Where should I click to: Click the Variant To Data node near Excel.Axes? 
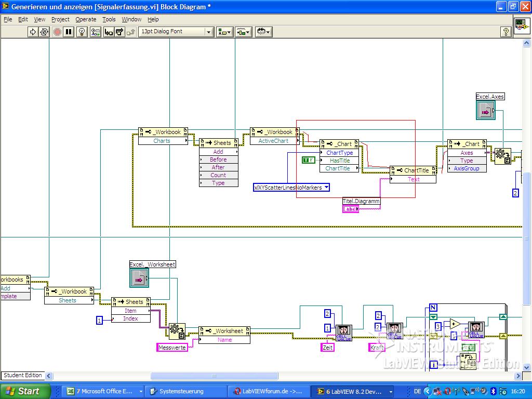pyautogui.click(x=502, y=156)
